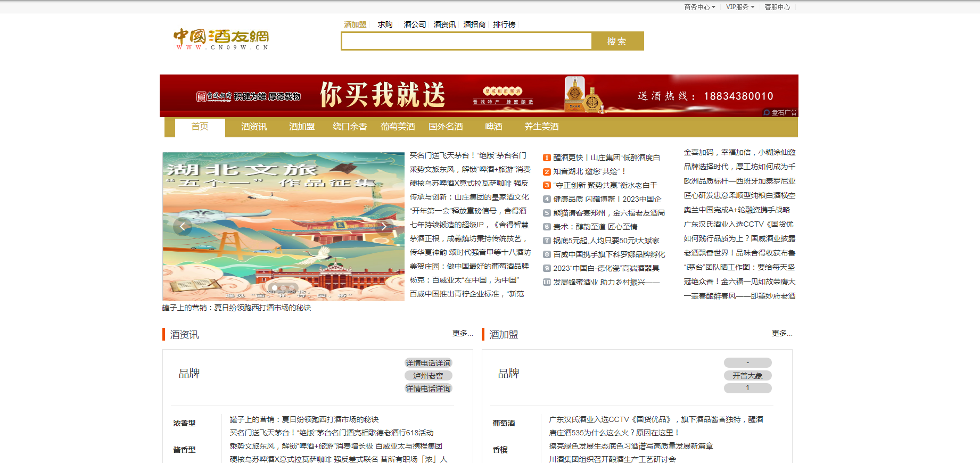Select 浓香型 category in 酒资讯

point(185,423)
